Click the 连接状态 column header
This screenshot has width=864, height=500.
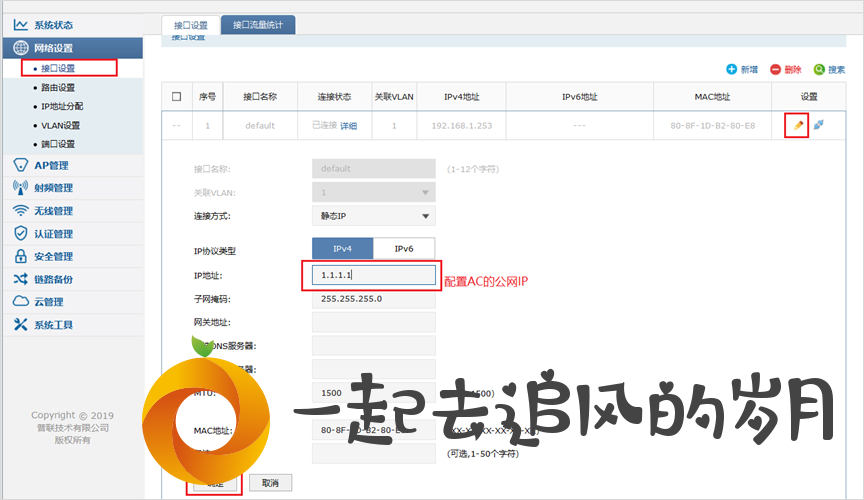(334, 96)
